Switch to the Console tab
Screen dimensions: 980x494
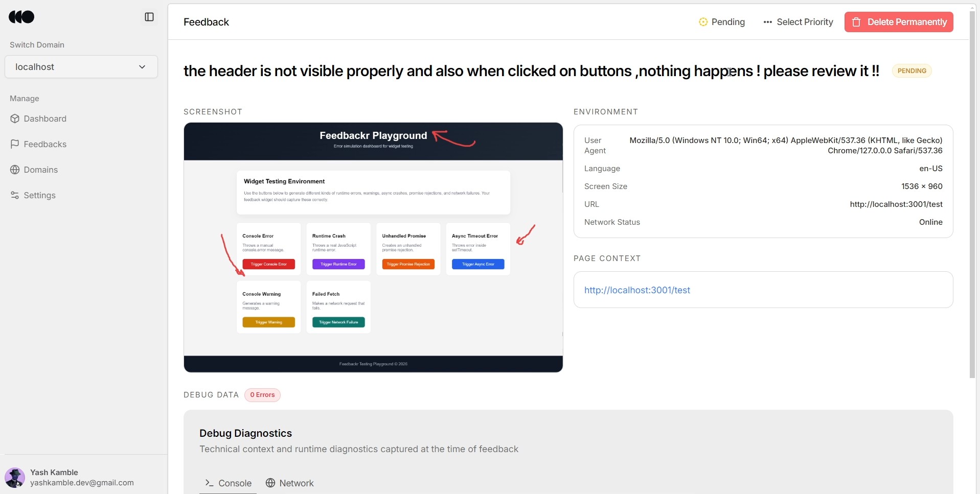228,483
